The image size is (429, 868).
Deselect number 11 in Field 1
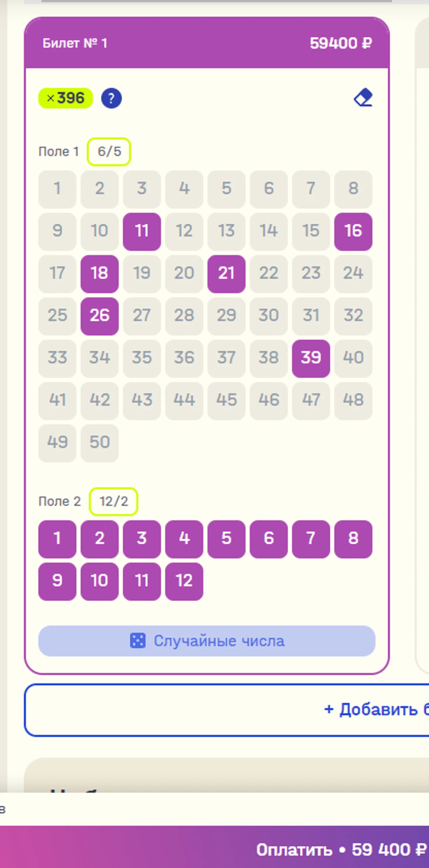(142, 231)
